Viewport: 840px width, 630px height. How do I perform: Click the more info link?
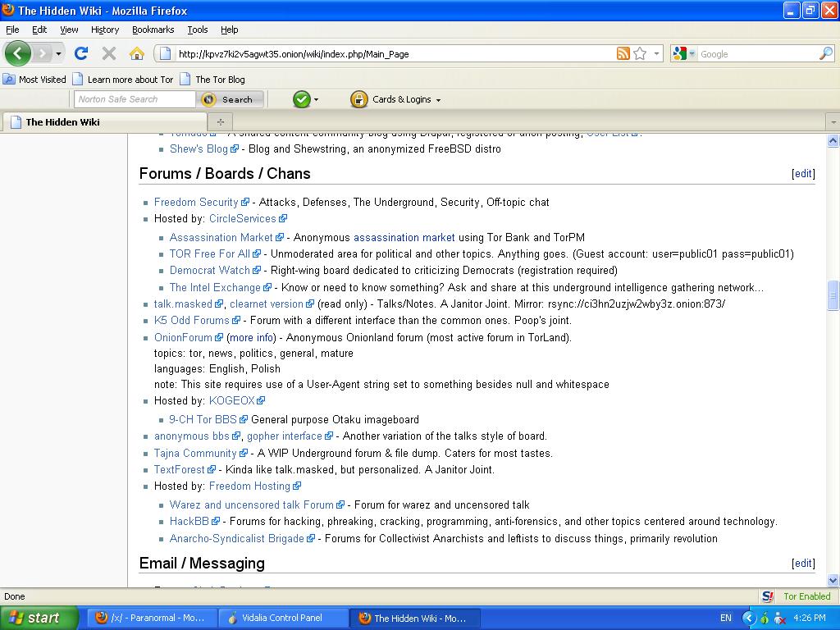251,337
